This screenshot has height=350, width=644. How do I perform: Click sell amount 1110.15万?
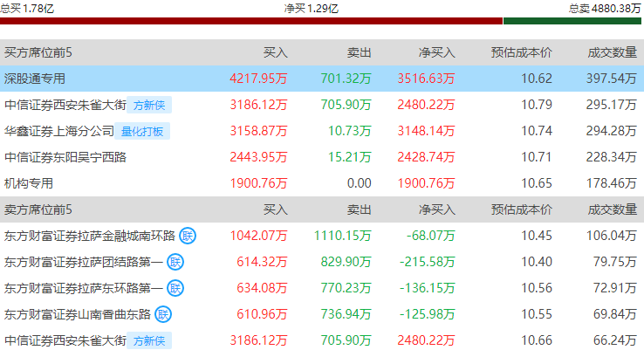point(343,236)
